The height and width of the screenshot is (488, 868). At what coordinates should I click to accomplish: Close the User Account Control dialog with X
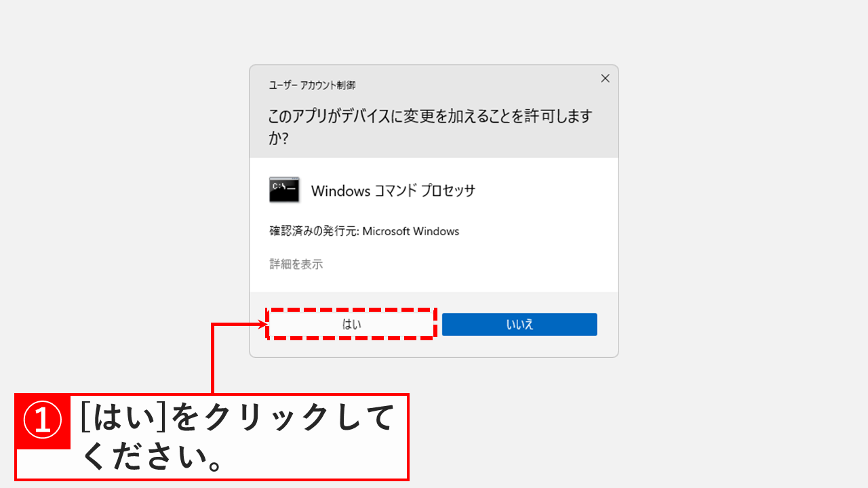(605, 79)
